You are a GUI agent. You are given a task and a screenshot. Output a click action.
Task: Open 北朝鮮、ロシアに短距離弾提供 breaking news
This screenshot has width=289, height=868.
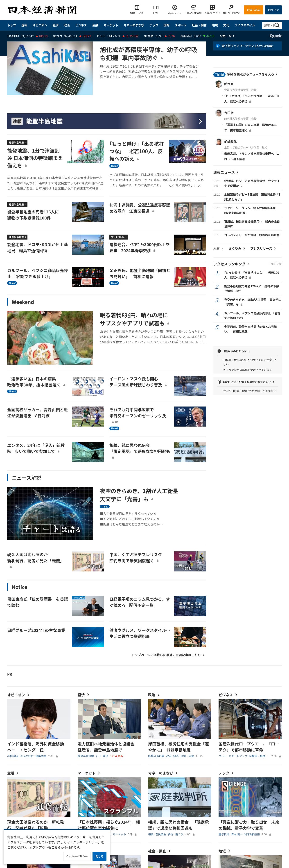click(252, 183)
